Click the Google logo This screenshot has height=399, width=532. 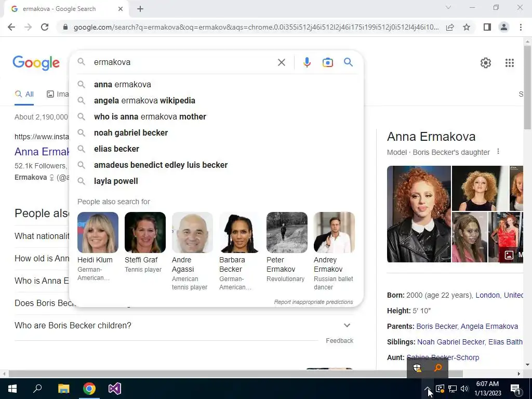36,63
